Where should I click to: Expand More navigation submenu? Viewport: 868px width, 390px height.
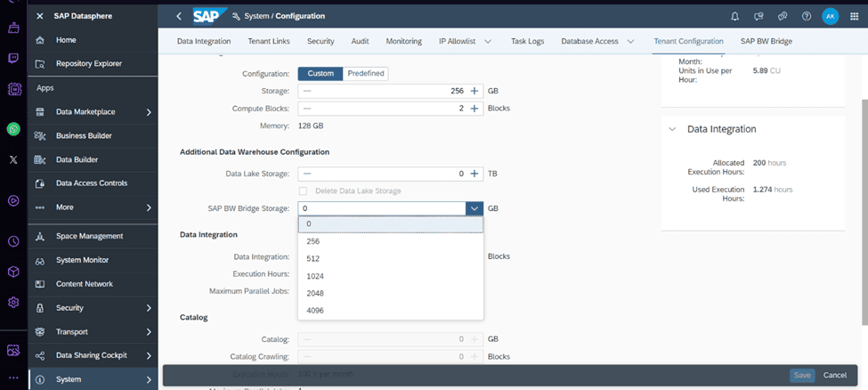pyautogui.click(x=149, y=207)
